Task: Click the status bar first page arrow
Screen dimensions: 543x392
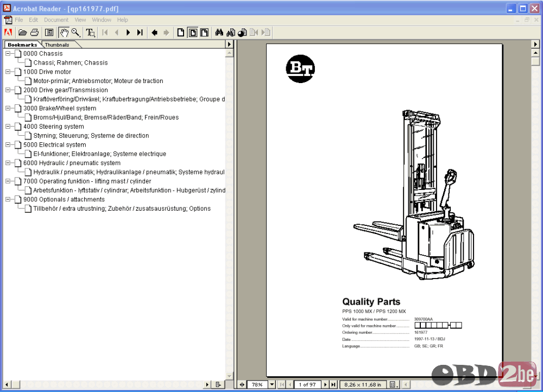Action: [282, 384]
